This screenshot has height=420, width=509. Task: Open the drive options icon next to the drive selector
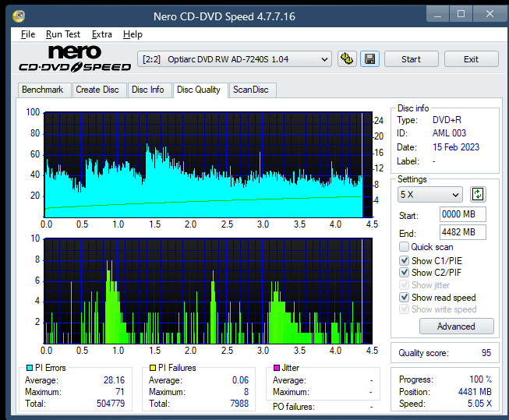pos(347,59)
